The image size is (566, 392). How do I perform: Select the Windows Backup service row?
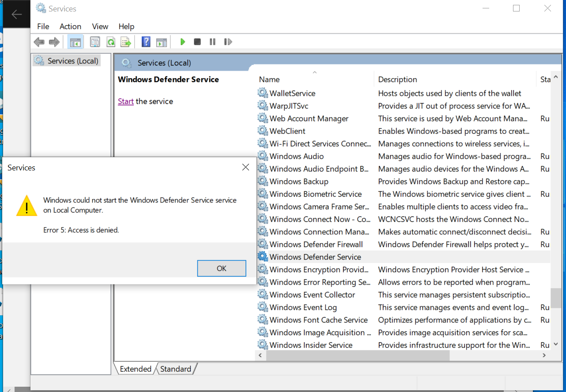[x=403, y=181]
